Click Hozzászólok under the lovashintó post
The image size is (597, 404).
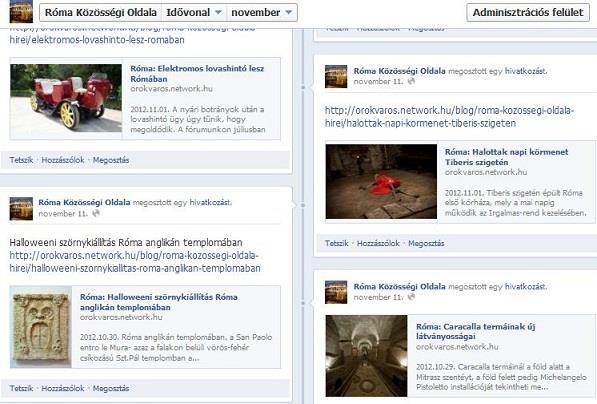point(63,160)
